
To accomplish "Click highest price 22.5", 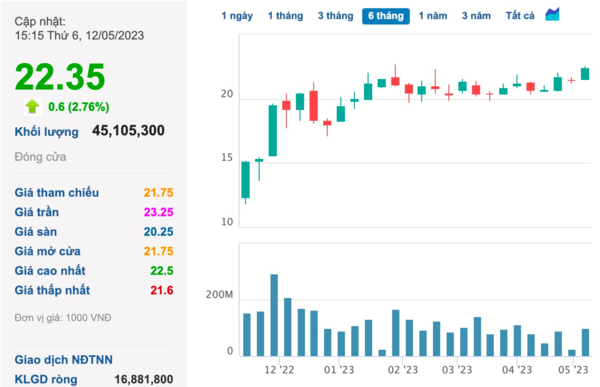I will (x=162, y=271).
